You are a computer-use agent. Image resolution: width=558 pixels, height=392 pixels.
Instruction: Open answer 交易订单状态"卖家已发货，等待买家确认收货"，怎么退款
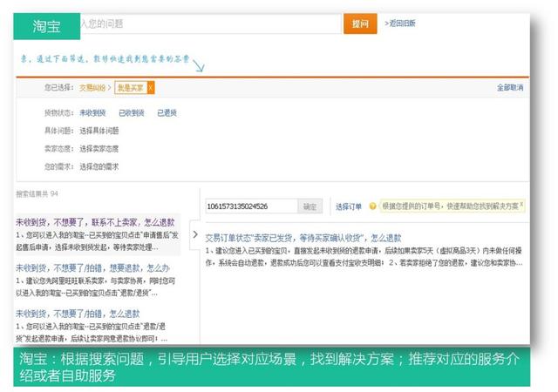[x=303, y=238]
